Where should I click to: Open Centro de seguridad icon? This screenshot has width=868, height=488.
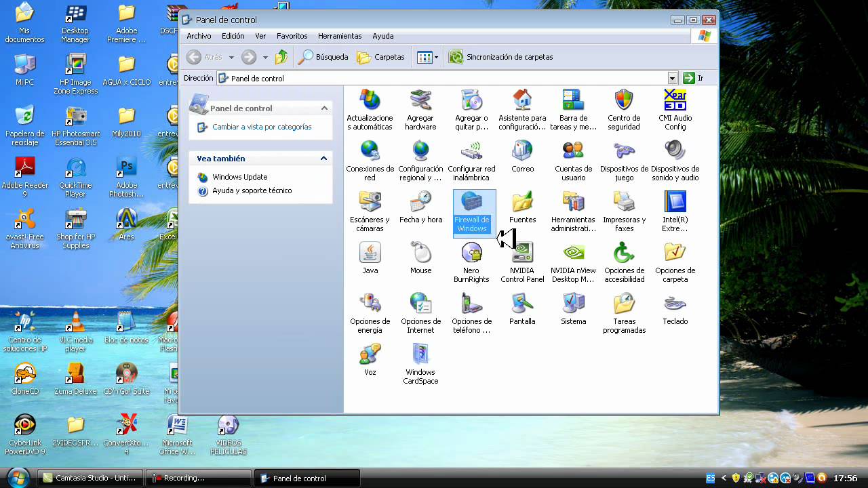tap(624, 110)
